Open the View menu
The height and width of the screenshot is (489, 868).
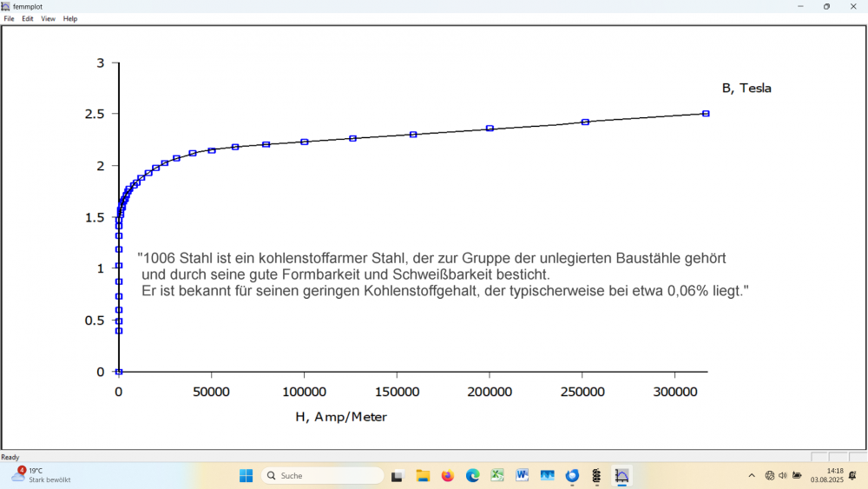tap(48, 18)
